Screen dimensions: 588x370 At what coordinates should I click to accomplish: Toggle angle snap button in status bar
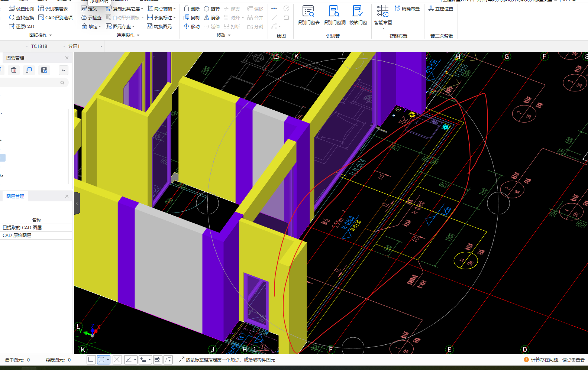point(130,360)
